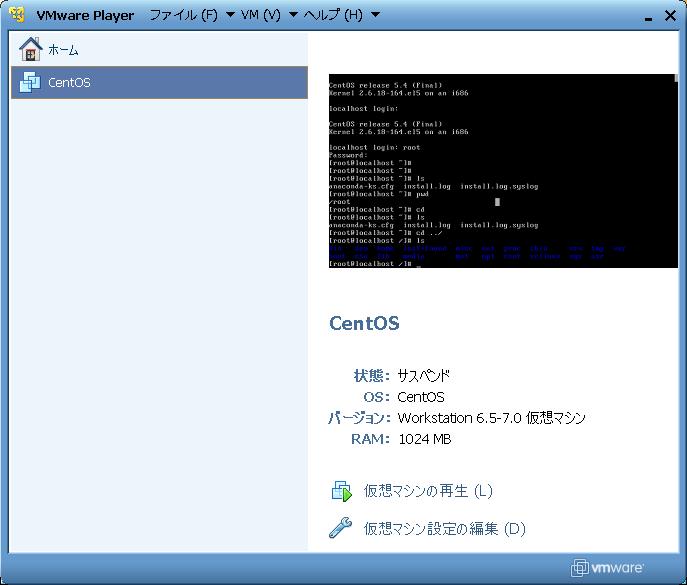Open the ヘルプ (H) menu
The height and width of the screenshot is (585, 687).
tap(333, 15)
